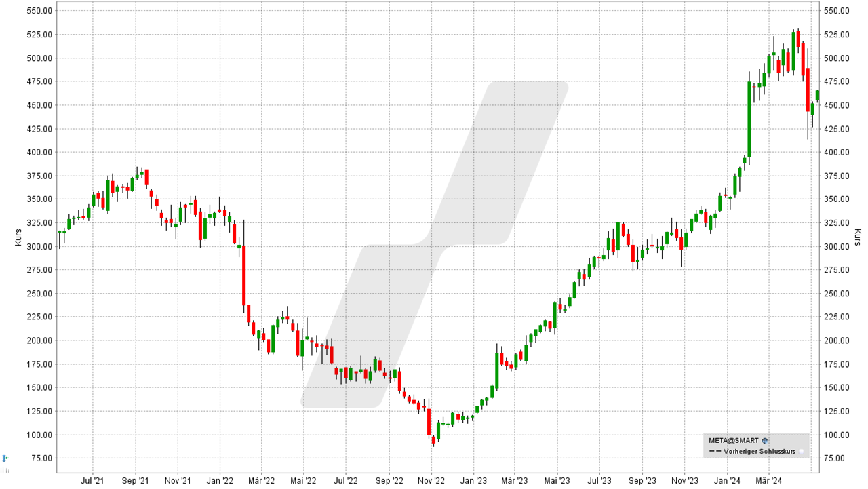Click the Nov '21 date label
The image size is (868, 489).
pyautogui.click(x=177, y=481)
